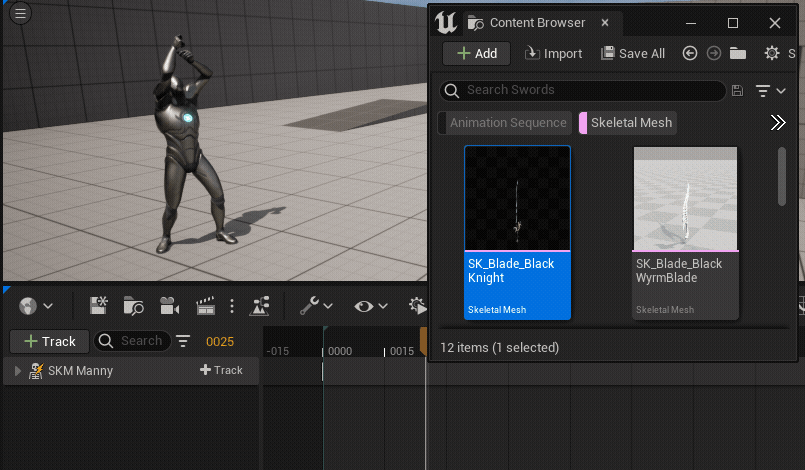
Task: Expand the SKM Manny track
Action: (x=17, y=371)
